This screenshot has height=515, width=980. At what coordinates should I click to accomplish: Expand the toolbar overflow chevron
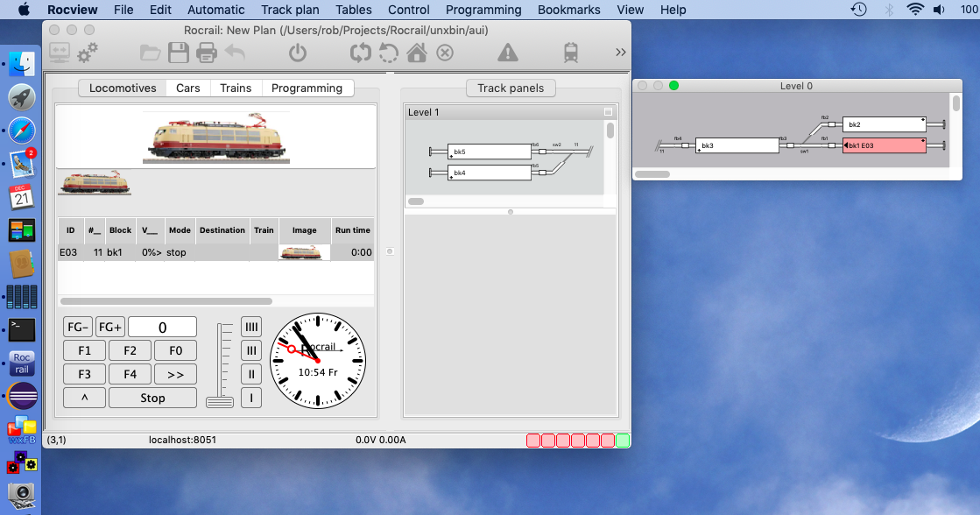[621, 53]
